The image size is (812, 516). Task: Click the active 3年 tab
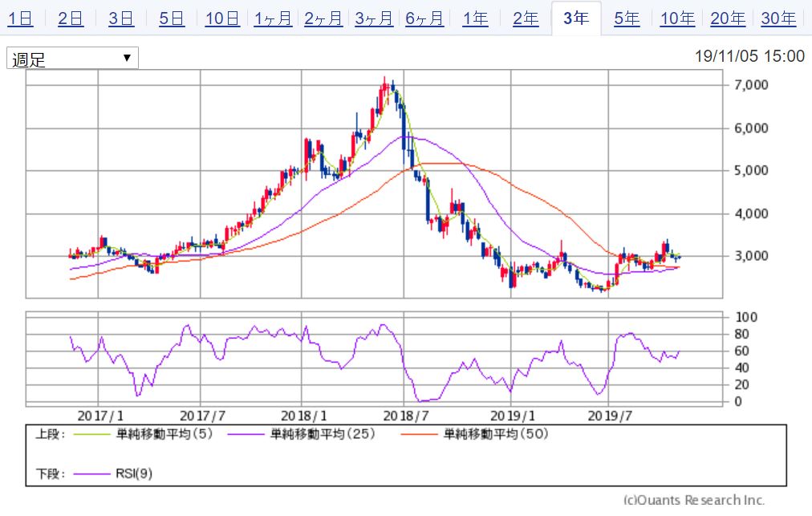[x=576, y=18]
